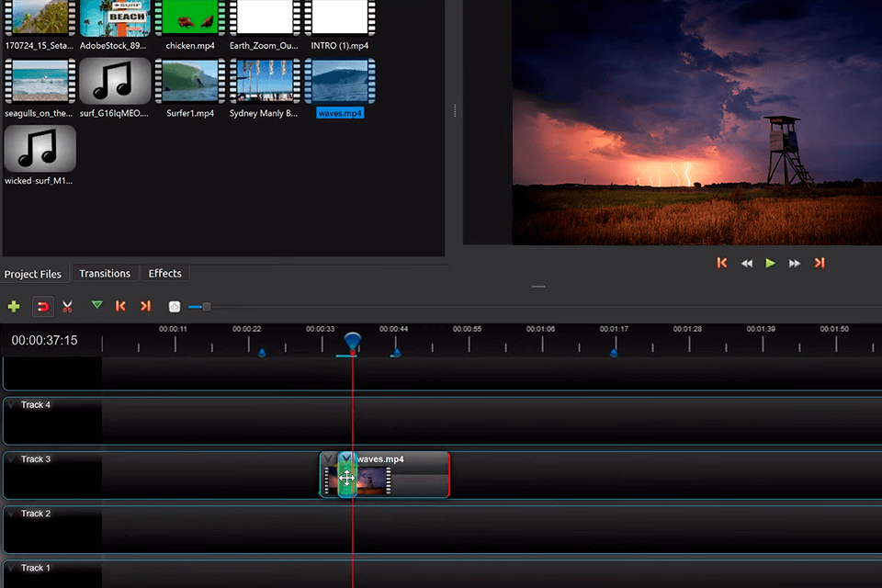The width and height of the screenshot is (882, 588).
Task: Fast forward the video preview
Action: (x=794, y=264)
